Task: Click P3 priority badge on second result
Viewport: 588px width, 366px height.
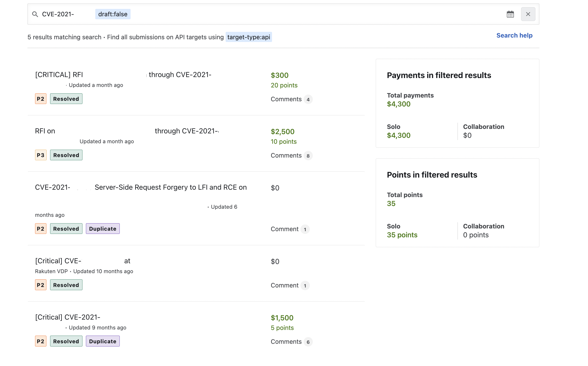Action: [x=41, y=155]
